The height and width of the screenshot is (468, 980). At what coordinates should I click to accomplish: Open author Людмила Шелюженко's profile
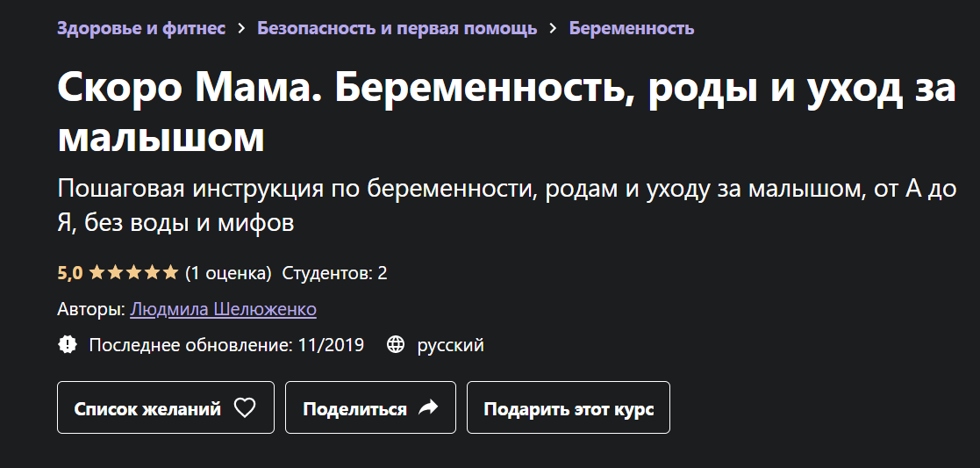pos(223,309)
